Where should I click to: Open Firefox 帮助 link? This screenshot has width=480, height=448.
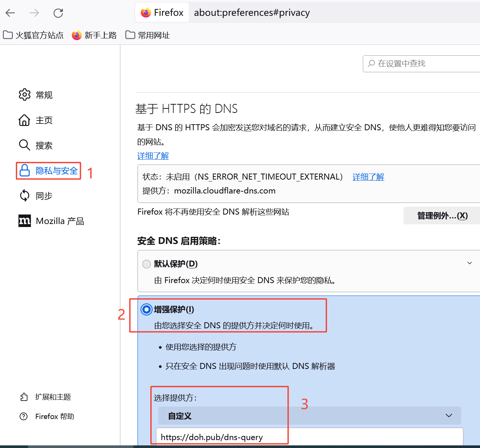(55, 416)
